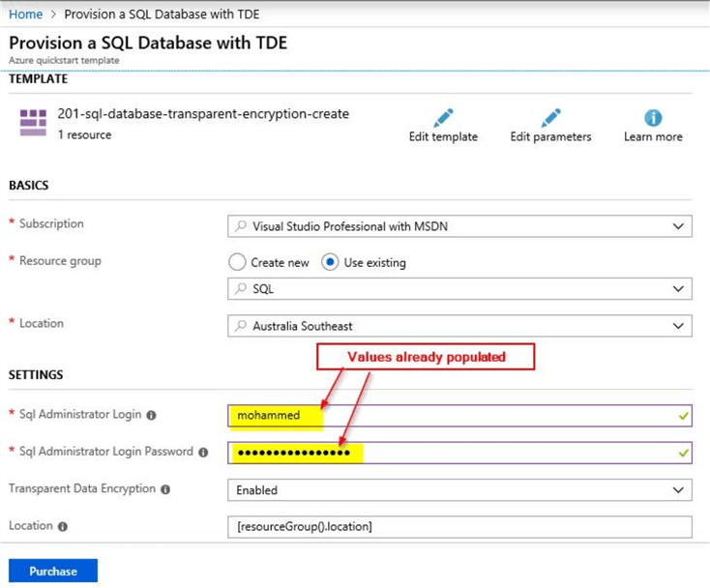Image resolution: width=710 pixels, height=588 pixels.
Task: Click the Edit parameters pencil icon
Action: (550, 118)
